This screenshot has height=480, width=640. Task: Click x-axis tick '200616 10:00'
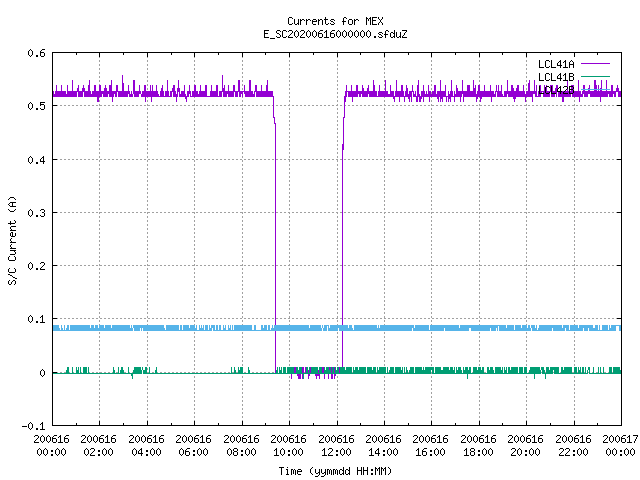(289, 446)
